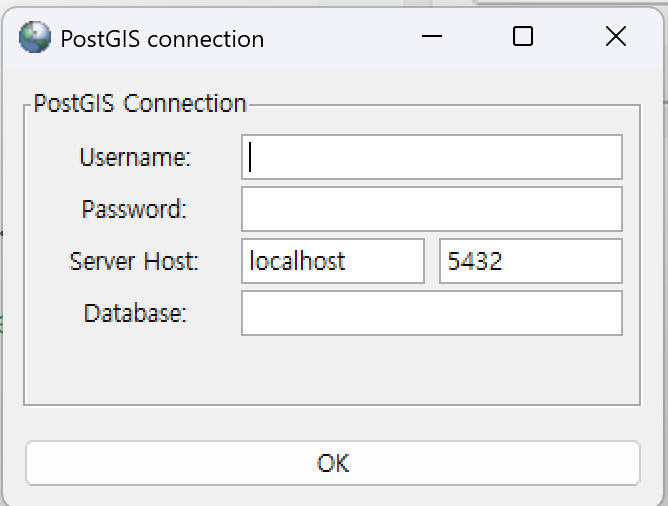Maximize the PostGIS connection dialog
The width and height of the screenshot is (668, 506).
[x=523, y=37]
